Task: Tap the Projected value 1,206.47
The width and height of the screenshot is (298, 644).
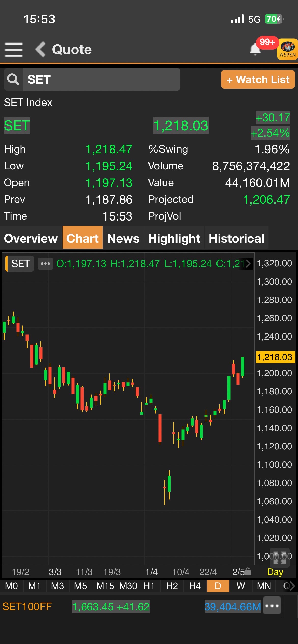Action: click(x=266, y=200)
